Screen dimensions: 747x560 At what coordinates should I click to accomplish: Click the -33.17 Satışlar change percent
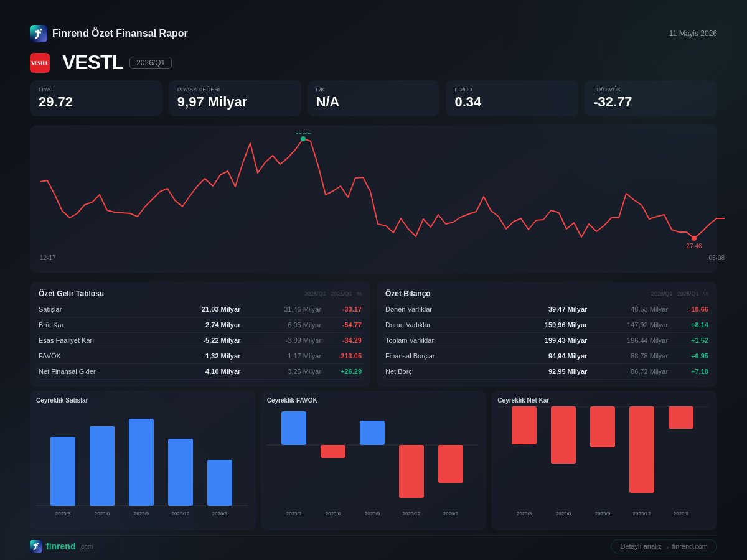[x=352, y=309]
